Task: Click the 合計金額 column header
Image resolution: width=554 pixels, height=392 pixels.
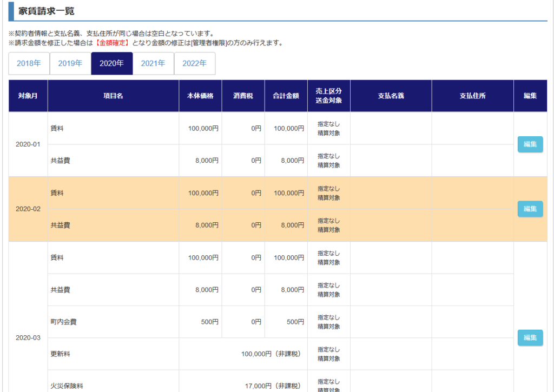Action: click(286, 96)
